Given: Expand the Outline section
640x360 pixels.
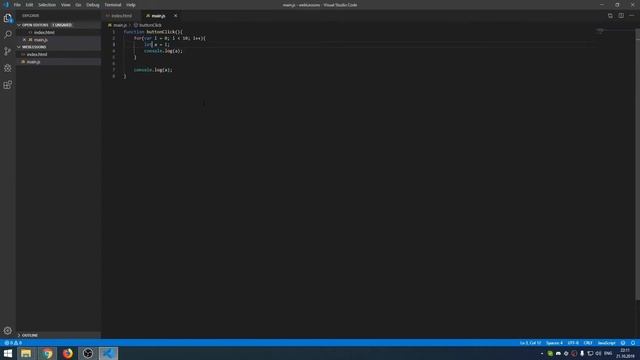Looking at the screenshot, I should [x=58, y=335].
